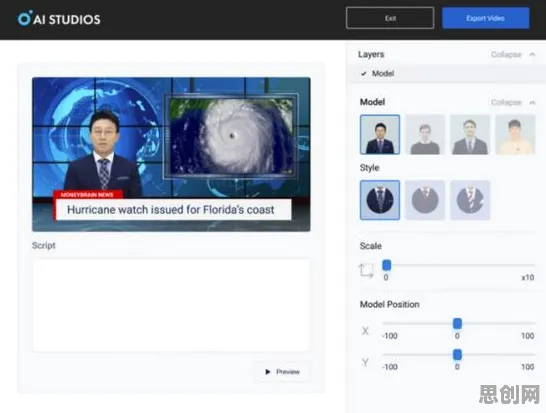546x413 pixels.
Task: Apply the red vest style icon
Action: point(425,200)
